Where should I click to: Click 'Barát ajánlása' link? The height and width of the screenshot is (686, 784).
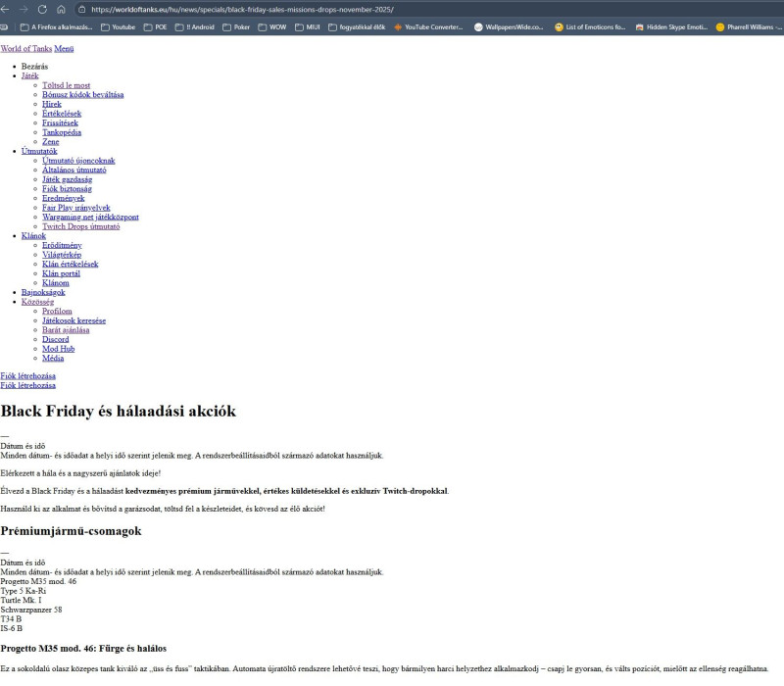click(x=66, y=330)
